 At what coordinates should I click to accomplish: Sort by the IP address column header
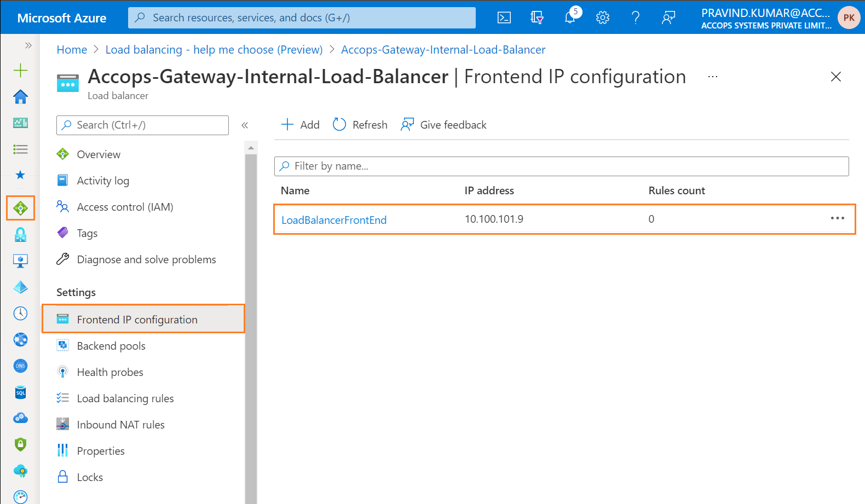point(489,190)
